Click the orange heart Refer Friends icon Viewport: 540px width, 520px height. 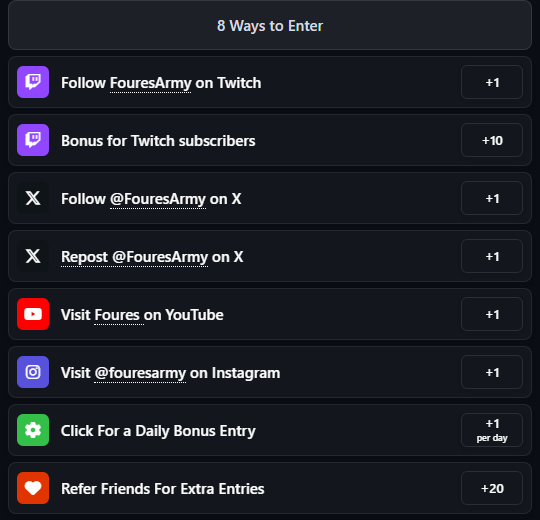click(x=33, y=488)
